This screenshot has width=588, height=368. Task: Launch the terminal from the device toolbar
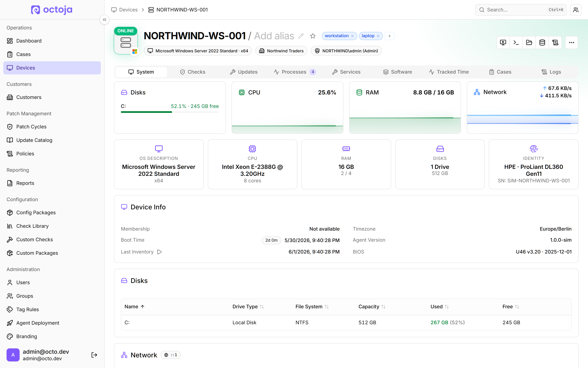pyautogui.click(x=516, y=43)
